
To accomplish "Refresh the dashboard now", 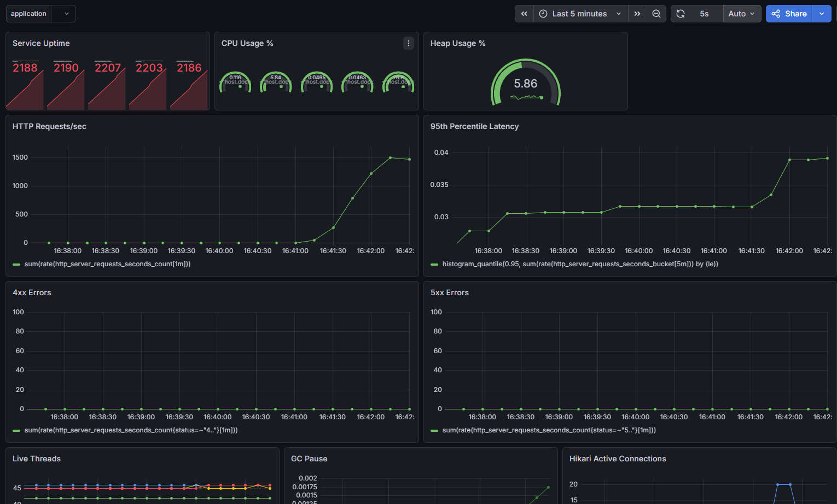I will tap(681, 14).
